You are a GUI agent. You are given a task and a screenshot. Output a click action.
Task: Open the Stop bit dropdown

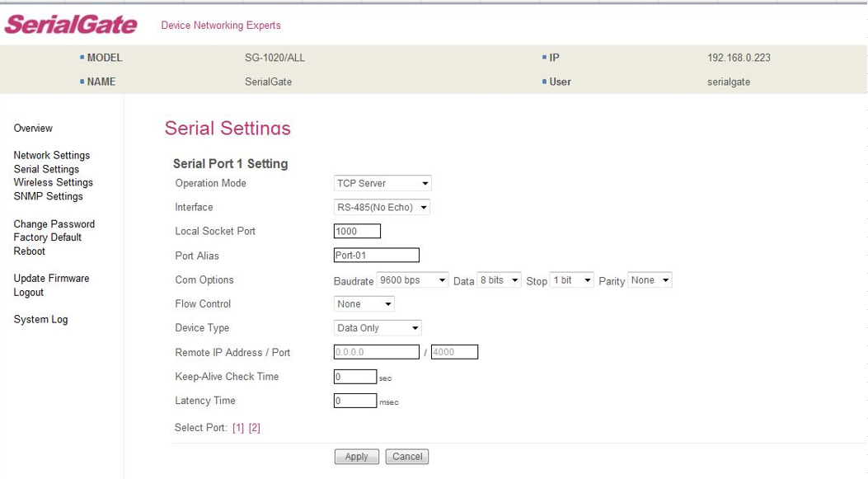572,280
